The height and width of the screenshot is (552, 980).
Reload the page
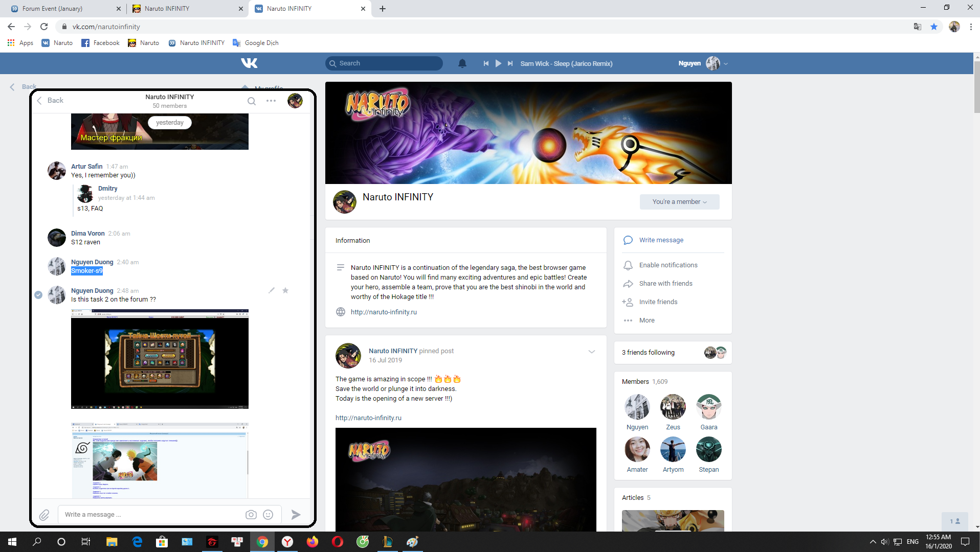pos(44,27)
